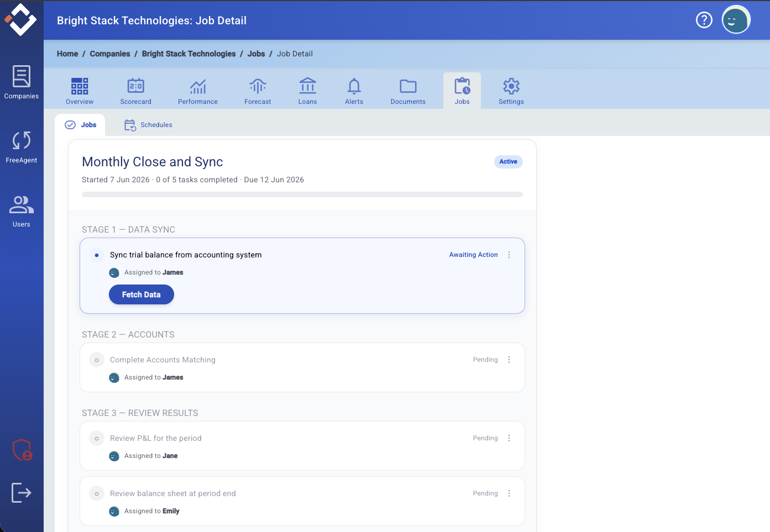The width and height of the screenshot is (770, 532).
Task: Open the Alerts bell section
Action: pyautogui.click(x=354, y=91)
